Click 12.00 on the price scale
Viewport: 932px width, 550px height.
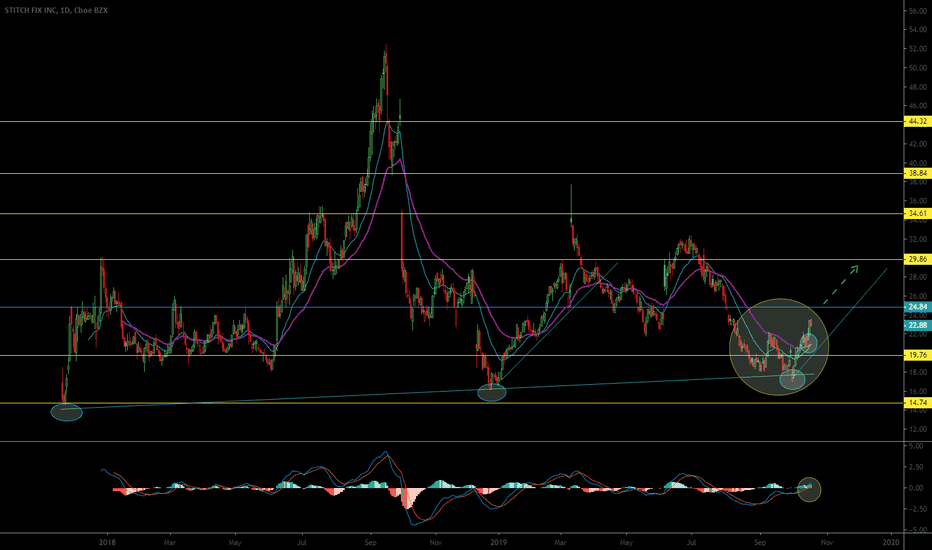pos(917,429)
